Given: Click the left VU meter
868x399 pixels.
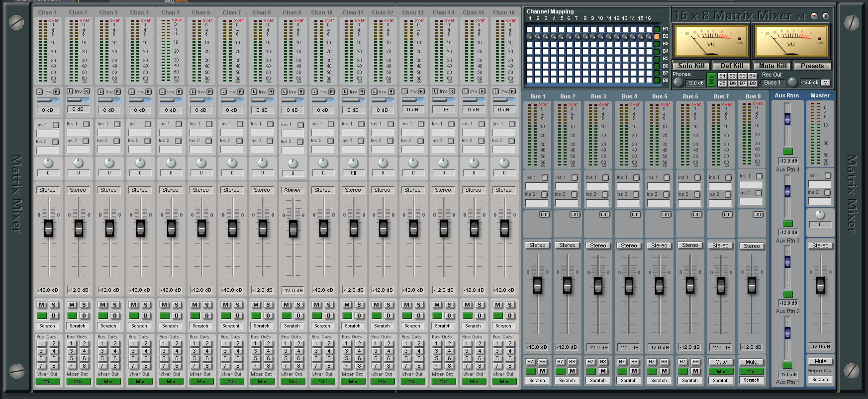Looking at the screenshot, I should click(710, 41).
